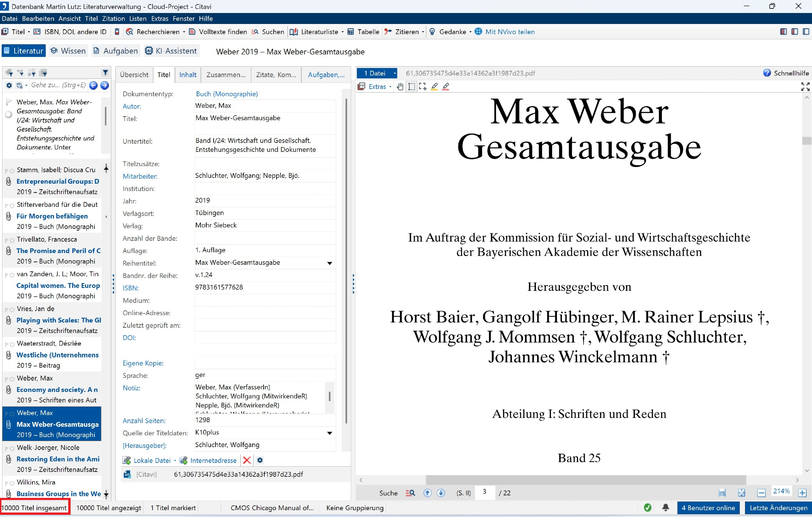Click the PDF page number field
This screenshot has width=812, height=517.
click(485, 492)
